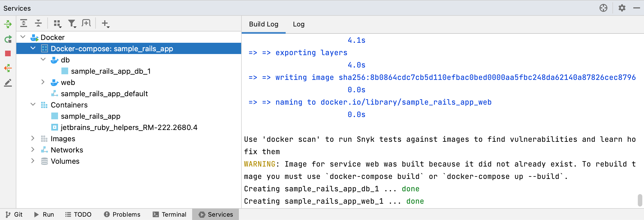Image resolution: width=644 pixels, height=220 pixels.
Task: Open the Group By toolbar menu
Action: click(x=57, y=24)
